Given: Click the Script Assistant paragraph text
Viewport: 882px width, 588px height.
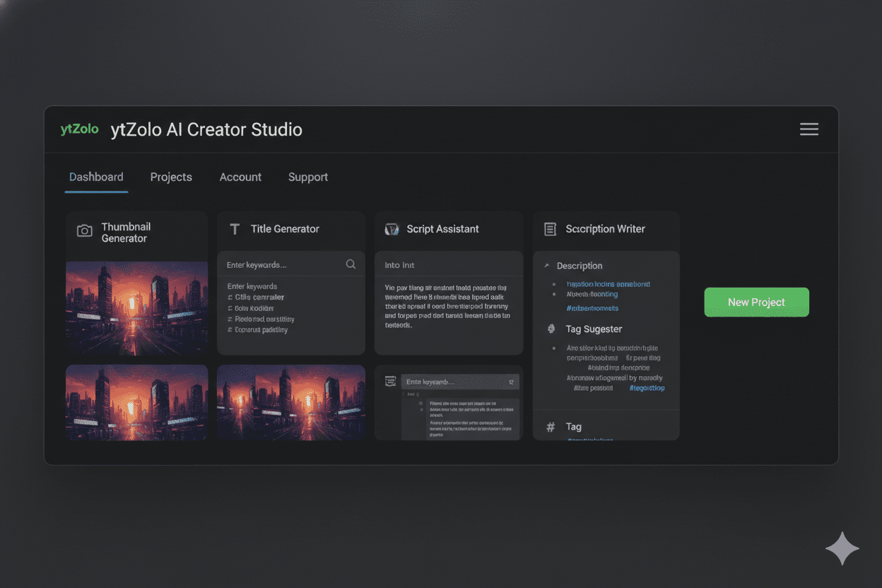Looking at the screenshot, I should [x=447, y=307].
